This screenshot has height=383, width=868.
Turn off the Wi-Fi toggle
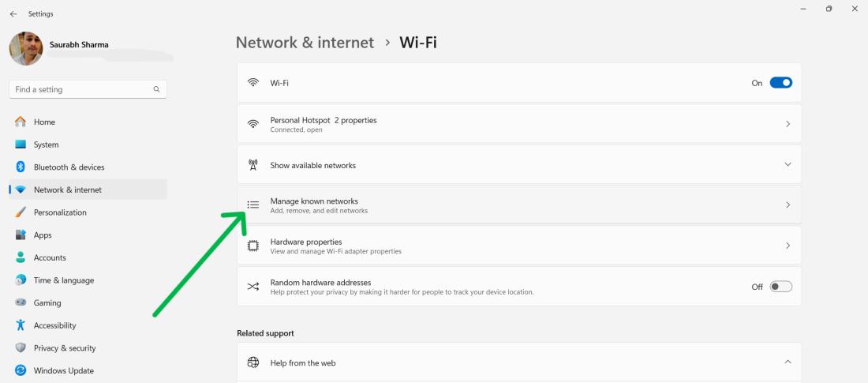[780, 83]
